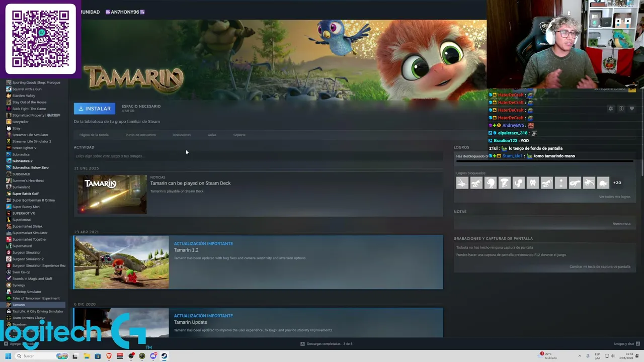644x362 pixels.
Task: Click the activity comment input field
Action: click(258, 156)
